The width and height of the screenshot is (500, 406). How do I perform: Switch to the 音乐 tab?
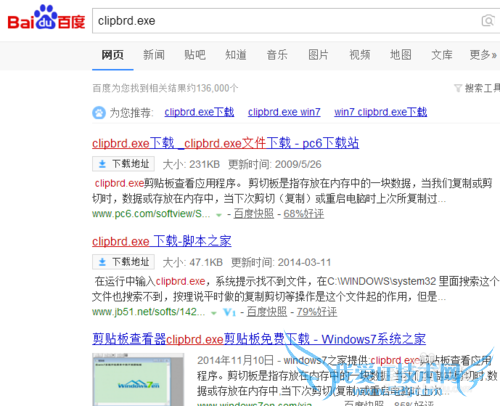click(x=277, y=55)
